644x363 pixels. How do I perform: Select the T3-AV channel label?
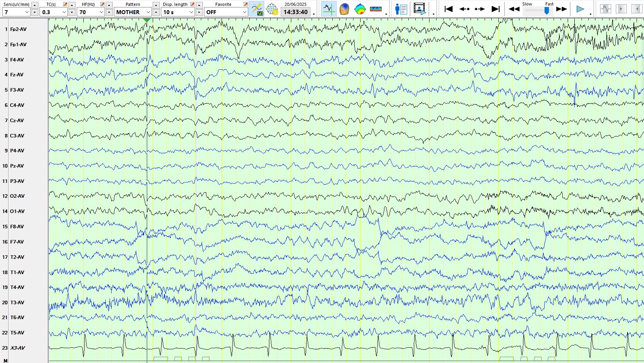(17, 303)
